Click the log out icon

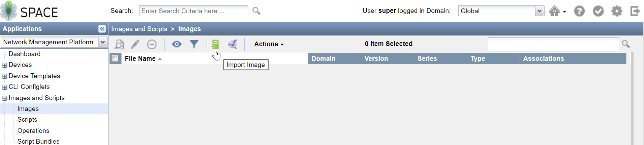point(635,11)
